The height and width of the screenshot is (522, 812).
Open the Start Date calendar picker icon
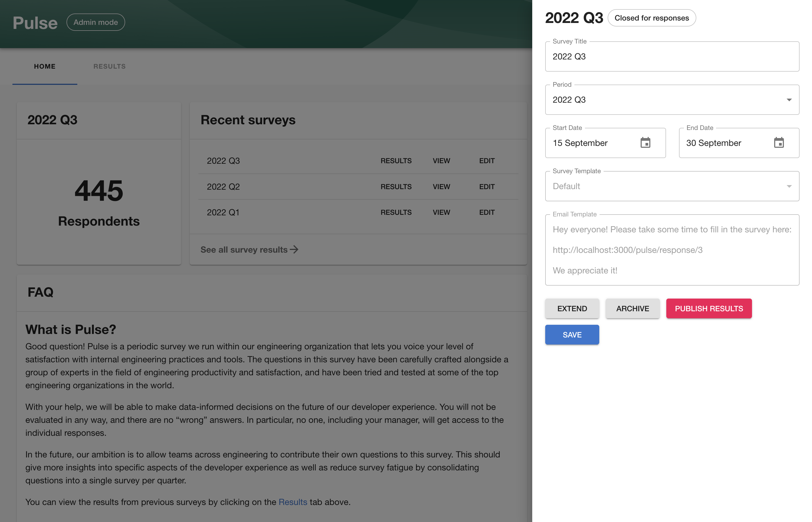pos(645,143)
